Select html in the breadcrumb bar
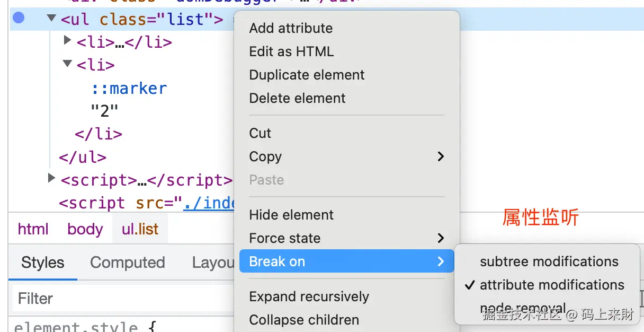The image size is (644, 332). point(33,229)
